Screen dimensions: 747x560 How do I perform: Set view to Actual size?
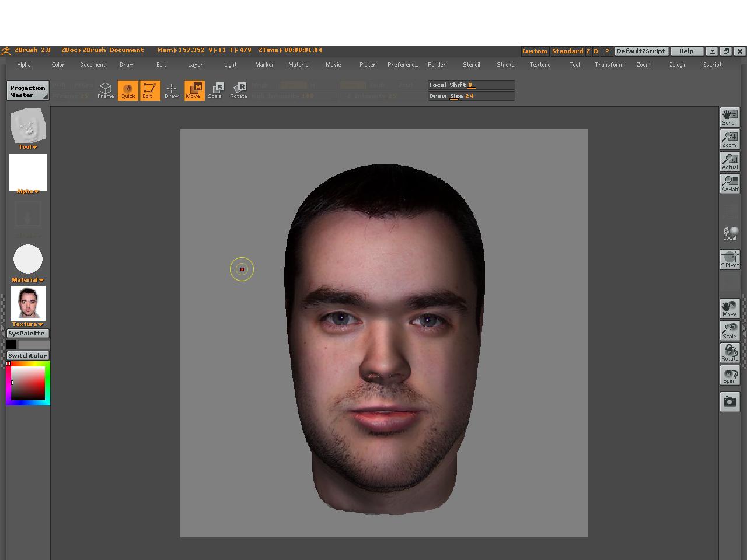729,162
